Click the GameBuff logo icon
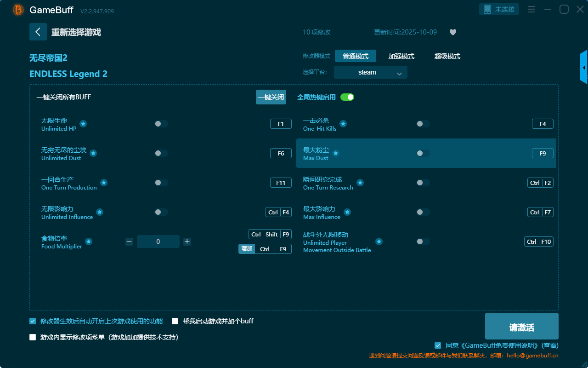The image size is (588, 368). (x=18, y=10)
